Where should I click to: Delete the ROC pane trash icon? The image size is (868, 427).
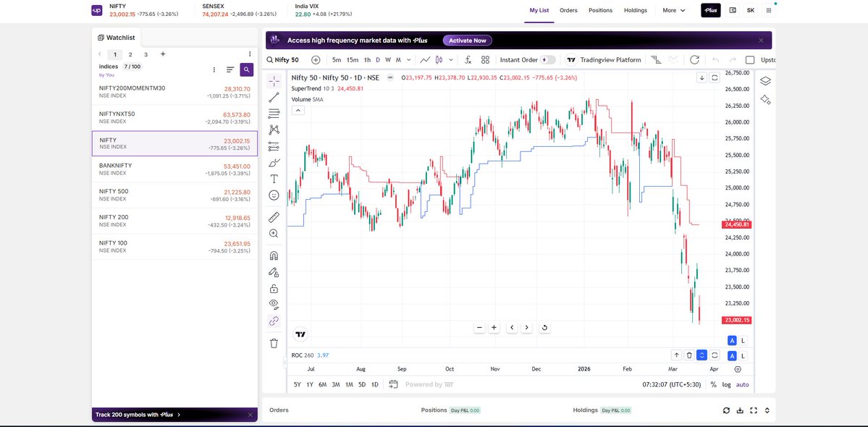[689, 355]
